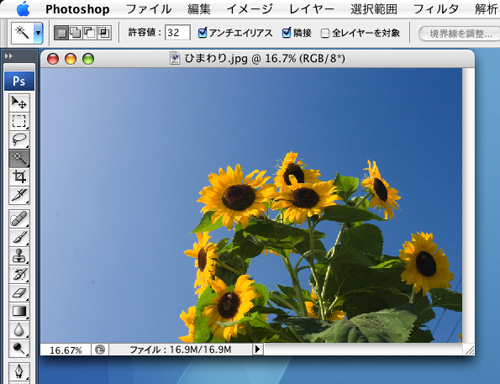The image size is (500, 384).
Task: Choose Add to Selection mode icon
Action: (x=76, y=33)
